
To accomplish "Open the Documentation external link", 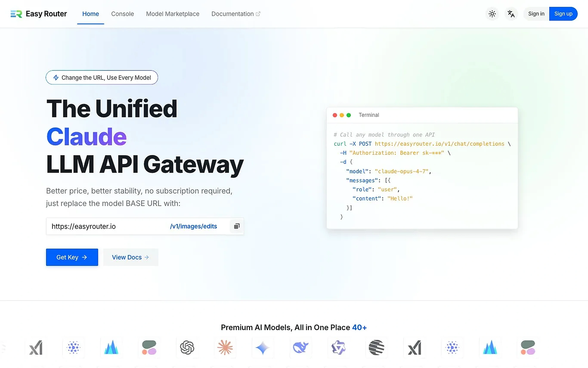I will (236, 14).
